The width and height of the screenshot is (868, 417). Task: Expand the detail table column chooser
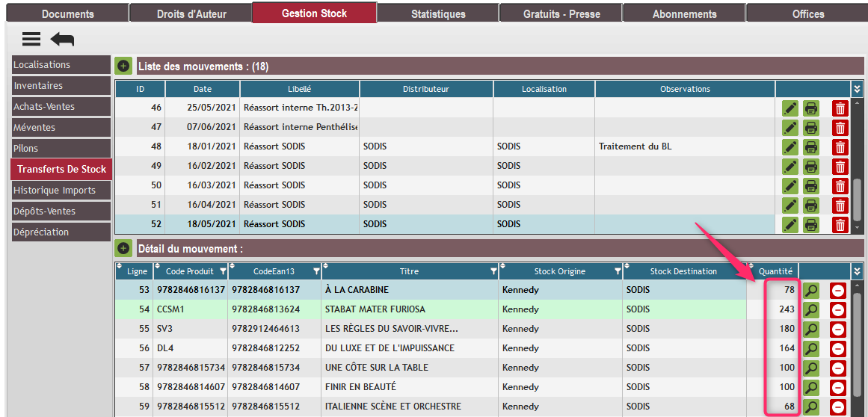pyautogui.click(x=858, y=271)
